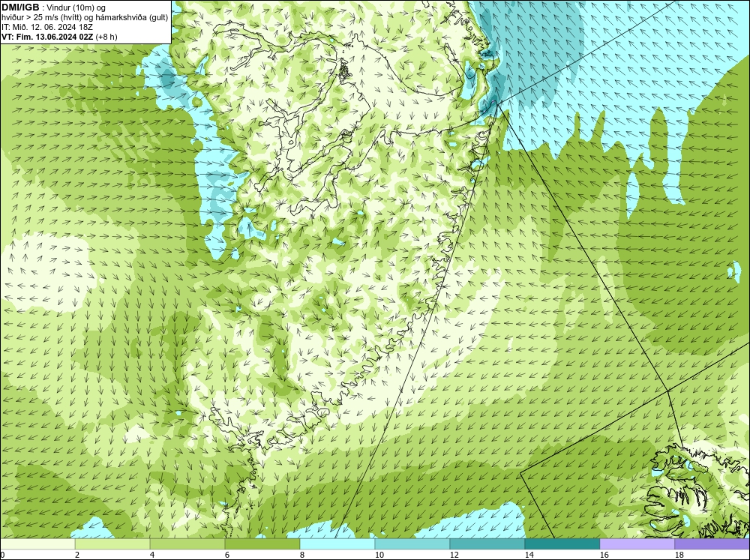The height and width of the screenshot is (560, 750).
Task: Click the "IT: Mið. 12. 06. 2024 18Z" line
Action: point(47,27)
